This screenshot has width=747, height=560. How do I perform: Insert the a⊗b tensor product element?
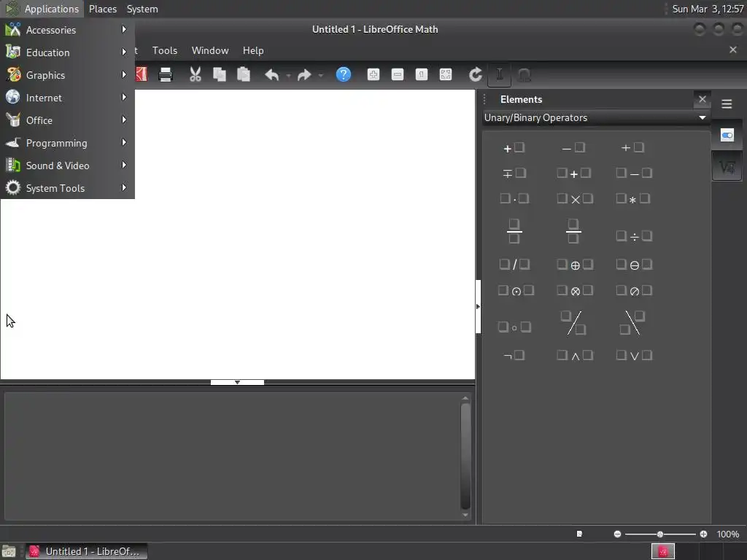point(575,290)
